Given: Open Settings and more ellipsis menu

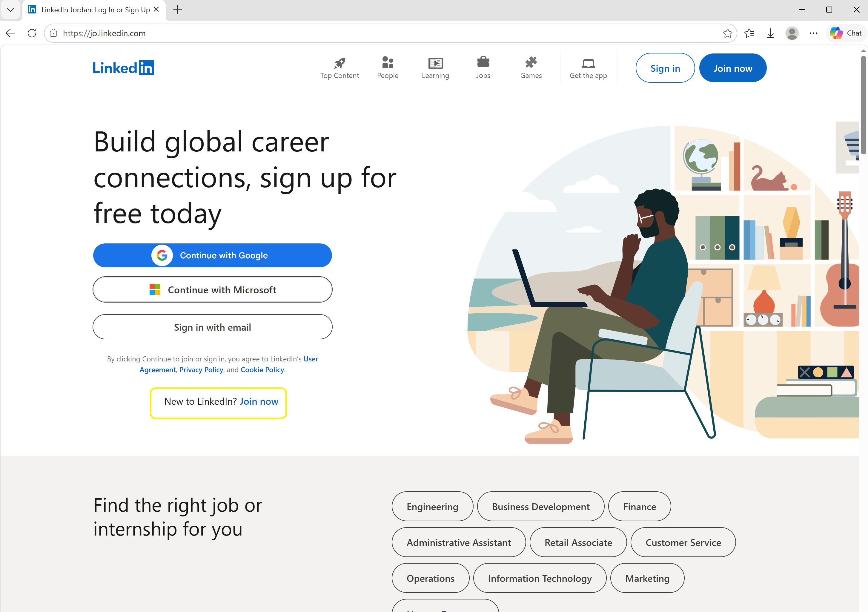Looking at the screenshot, I should (x=814, y=33).
